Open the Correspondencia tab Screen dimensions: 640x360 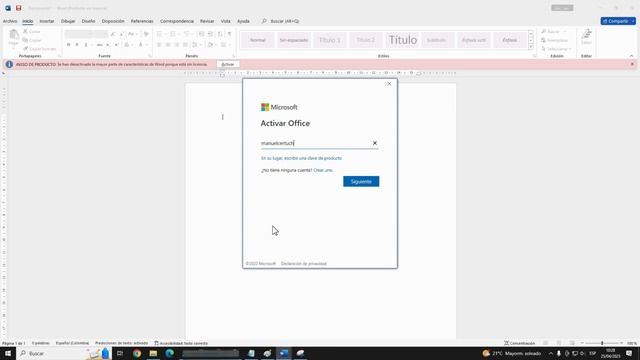click(x=177, y=21)
